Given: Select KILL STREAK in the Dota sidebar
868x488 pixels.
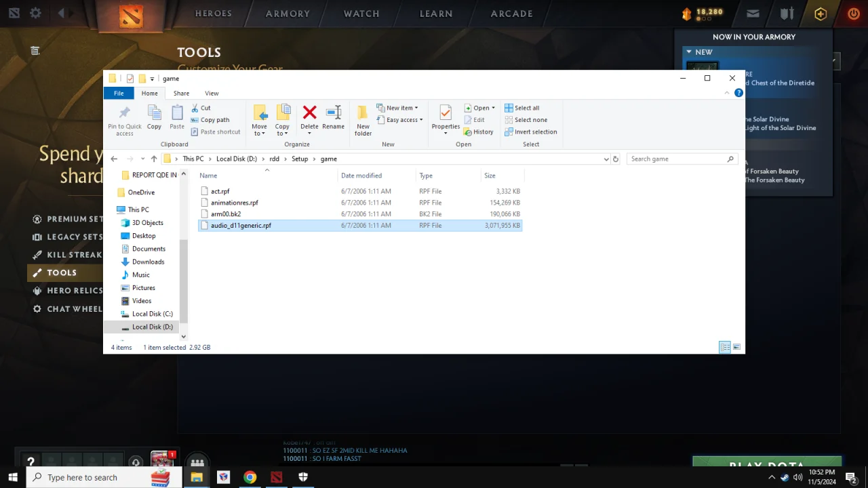Looking at the screenshot, I should (x=68, y=255).
